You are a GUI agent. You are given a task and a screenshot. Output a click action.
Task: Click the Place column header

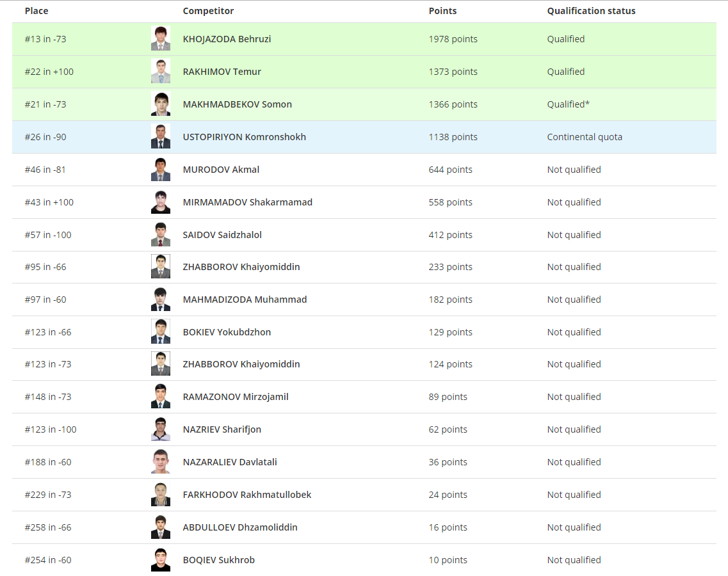(x=36, y=11)
